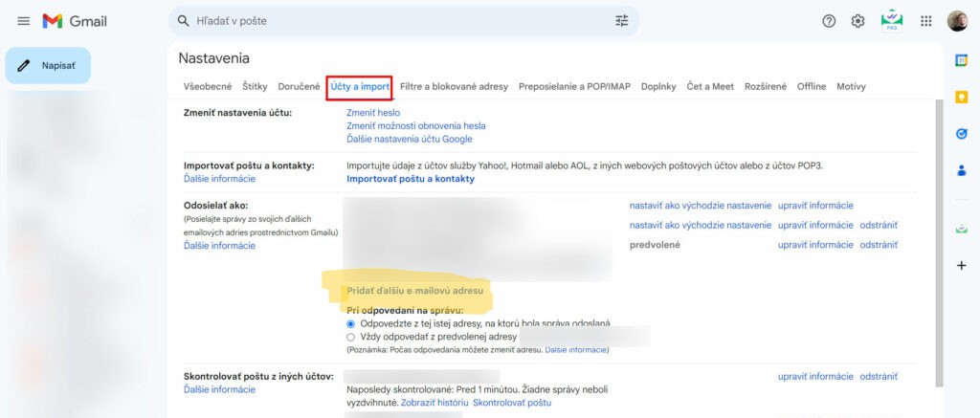Open the Settings gear icon
The width and height of the screenshot is (980, 418).
click(x=858, y=21)
